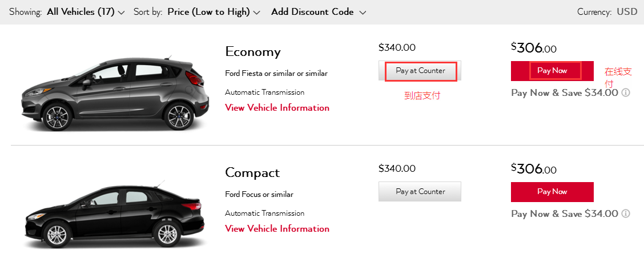The height and width of the screenshot is (262, 644).
Task: Click the chevron next to All Vehicles (17)
Action: coord(121,13)
